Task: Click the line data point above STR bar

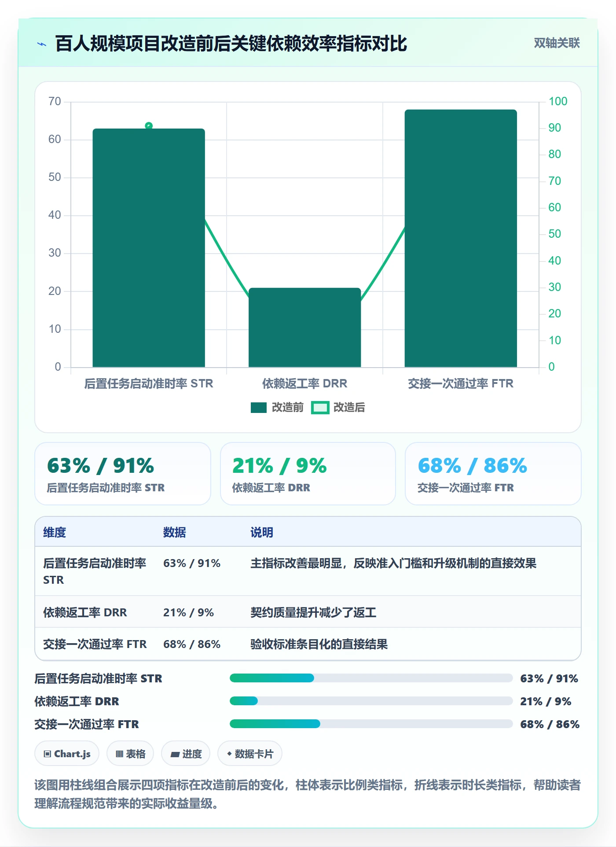Action: 149,126
